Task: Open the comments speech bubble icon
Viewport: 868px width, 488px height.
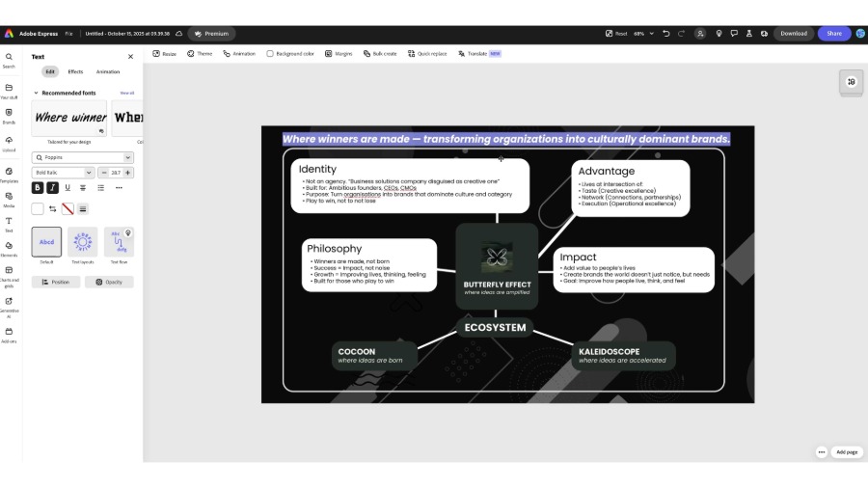Action: 734,33
